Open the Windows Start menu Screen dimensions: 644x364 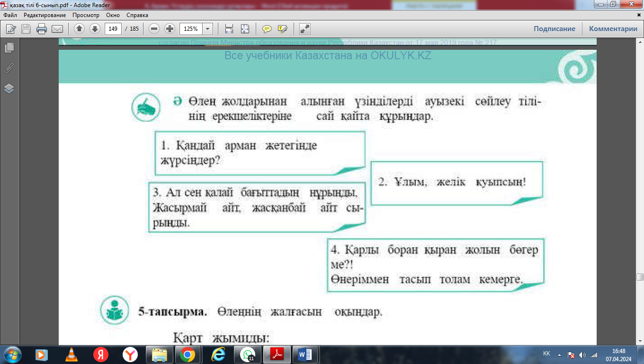click(x=12, y=355)
